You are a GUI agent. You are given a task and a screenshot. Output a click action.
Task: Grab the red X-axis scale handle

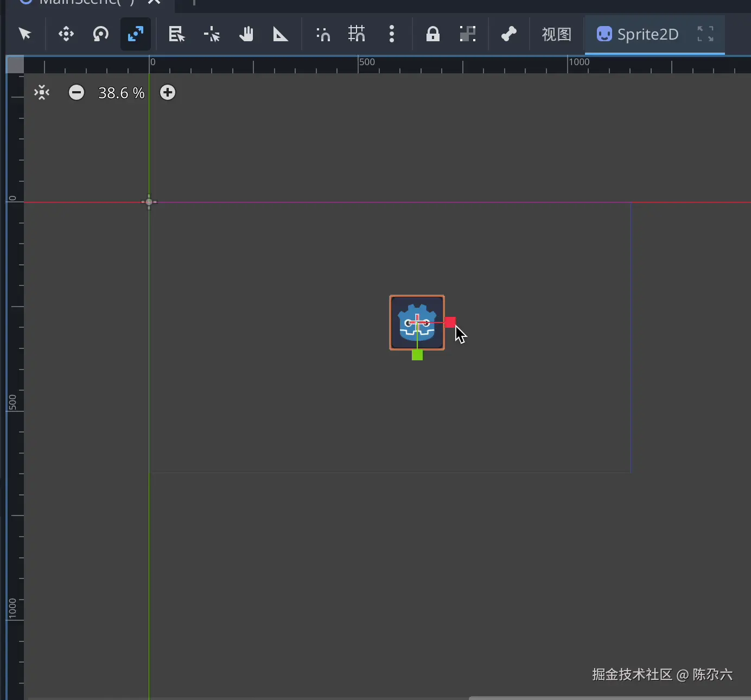click(450, 322)
